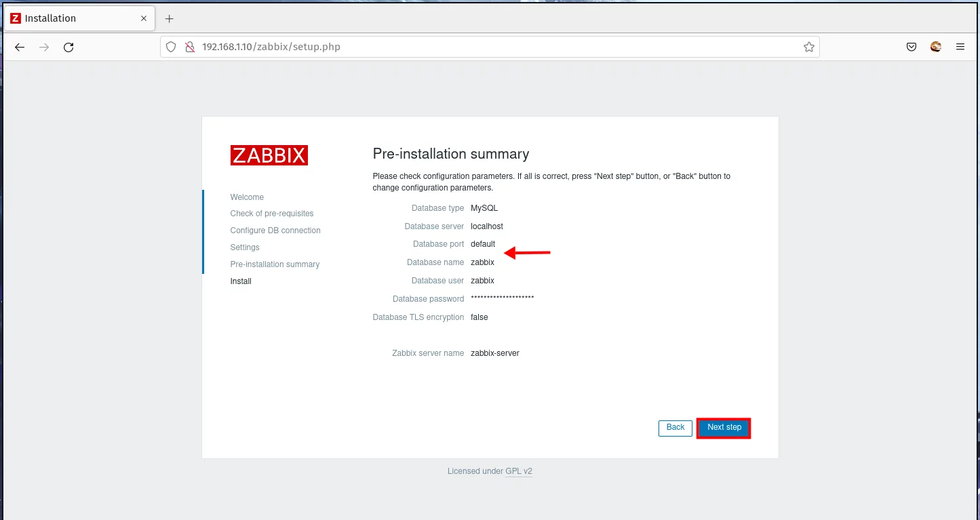Click the Database TLS encryption label
The image size is (980, 520).
(418, 317)
